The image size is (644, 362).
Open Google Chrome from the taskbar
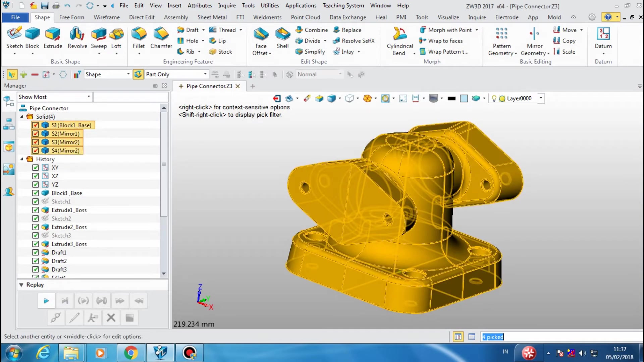tap(130, 353)
